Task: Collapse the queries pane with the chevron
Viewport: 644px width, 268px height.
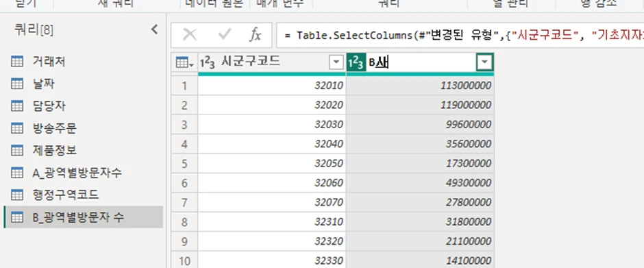Action: pyautogui.click(x=154, y=29)
